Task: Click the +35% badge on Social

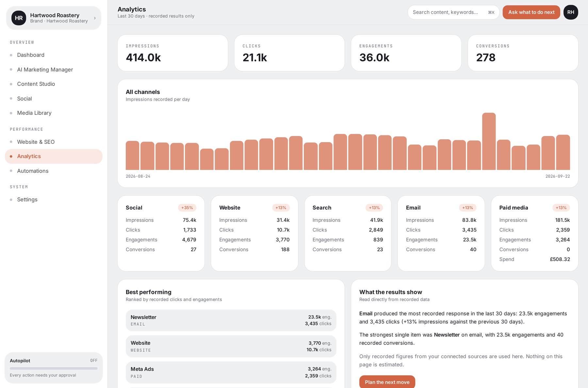Action: point(187,208)
